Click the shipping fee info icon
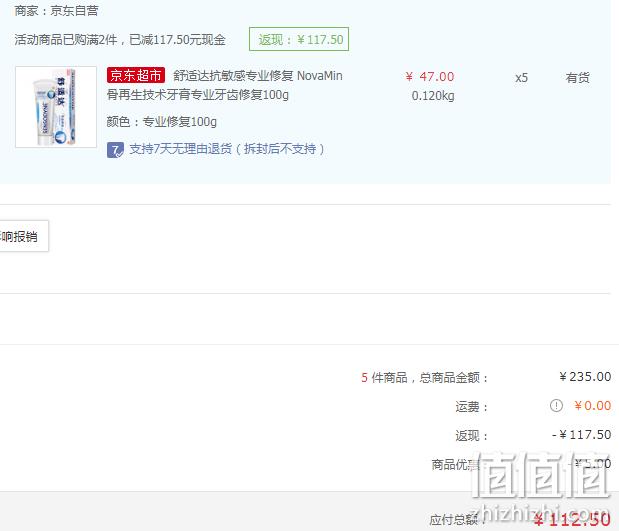Viewport: 619px width, 531px height. click(556, 405)
